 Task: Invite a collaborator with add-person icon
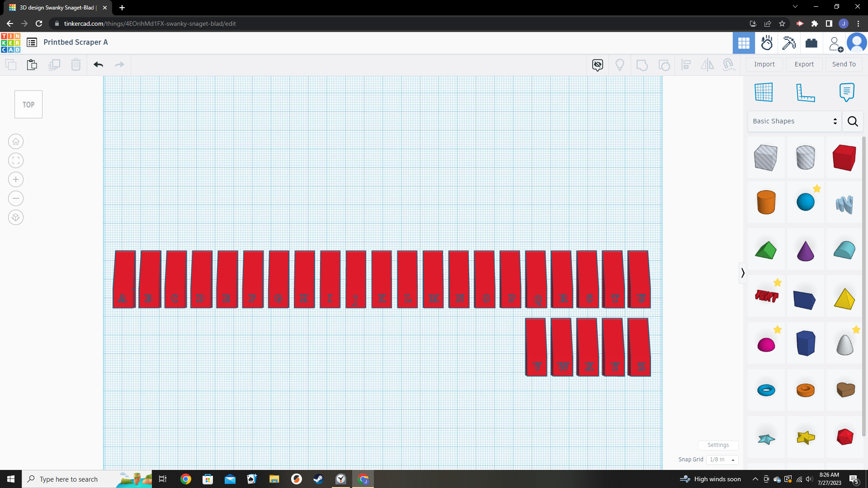(835, 43)
